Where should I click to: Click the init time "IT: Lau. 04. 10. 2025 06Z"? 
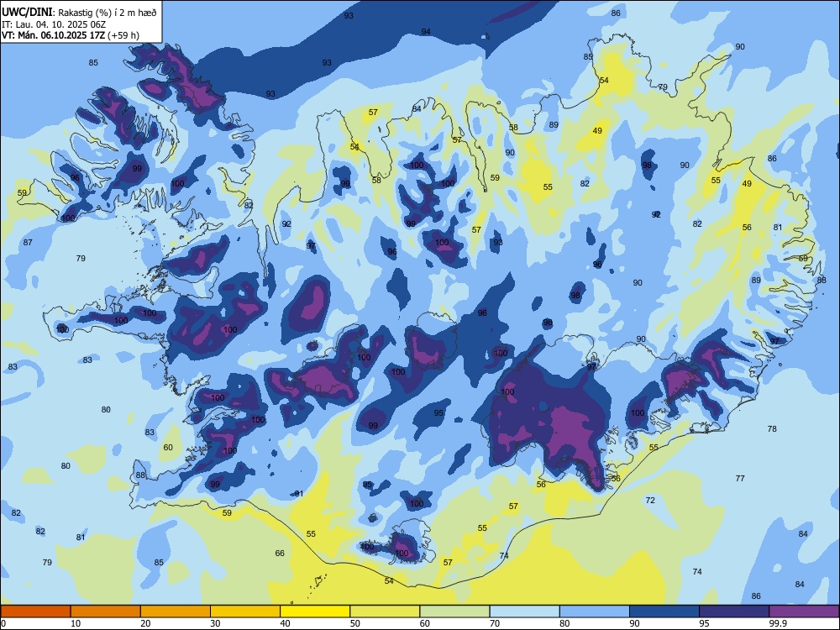click(54, 24)
